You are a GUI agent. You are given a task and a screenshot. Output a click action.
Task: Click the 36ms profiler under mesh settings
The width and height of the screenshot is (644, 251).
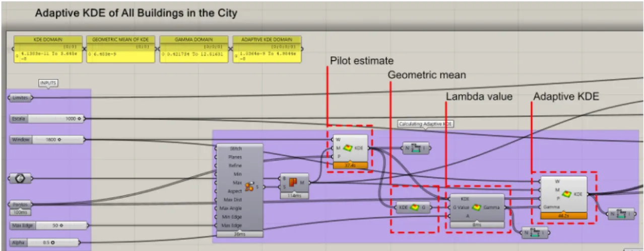pyautogui.click(x=239, y=234)
